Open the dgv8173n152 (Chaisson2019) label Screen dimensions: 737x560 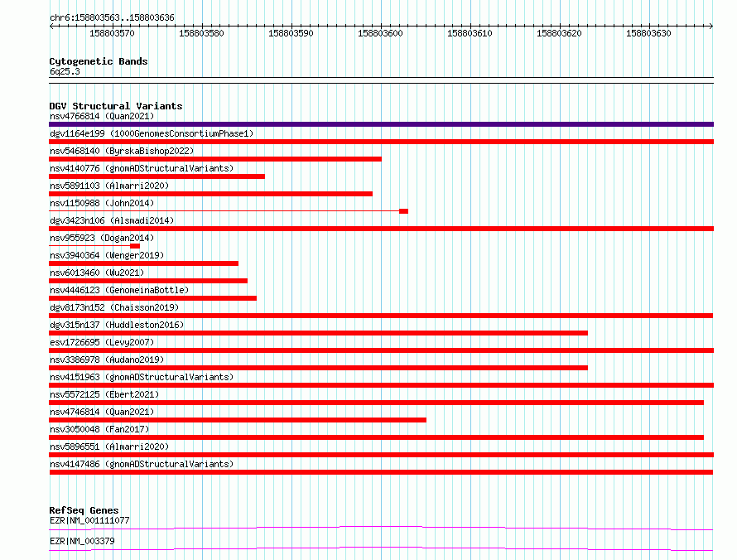tap(114, 307)
